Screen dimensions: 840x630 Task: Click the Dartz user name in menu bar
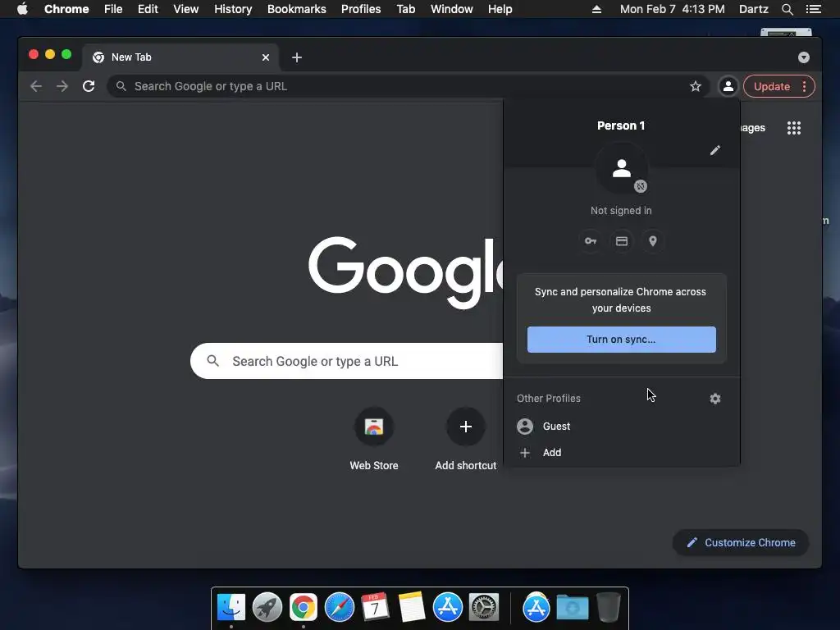(753, 9)
